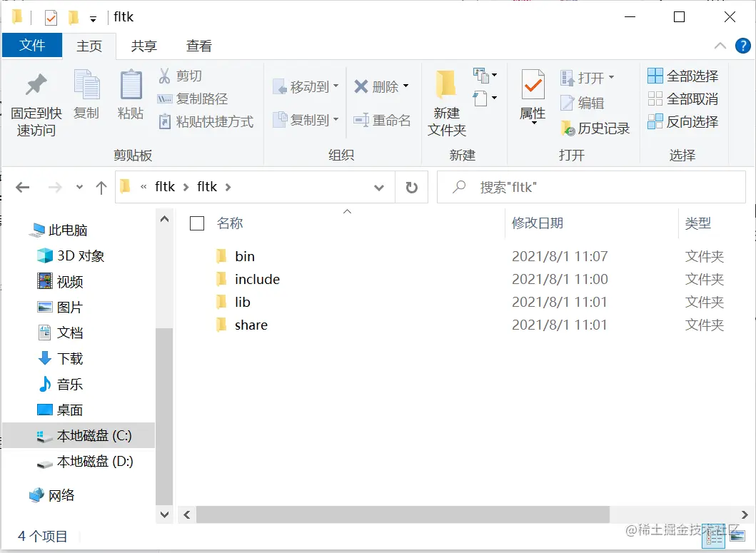Click the 粘贴 (Paste) icon
756x553 pixels.
point(130,96)
